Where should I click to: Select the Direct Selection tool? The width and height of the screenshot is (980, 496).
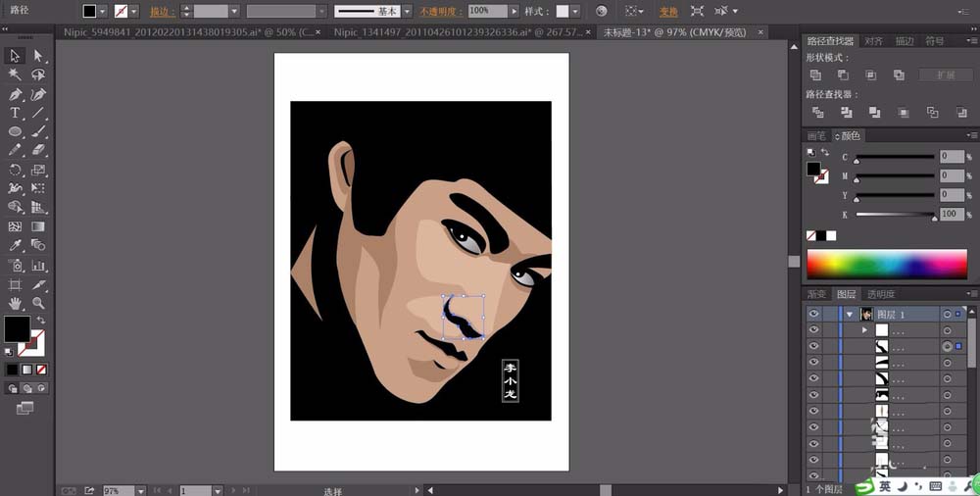[x=38, y=56]
